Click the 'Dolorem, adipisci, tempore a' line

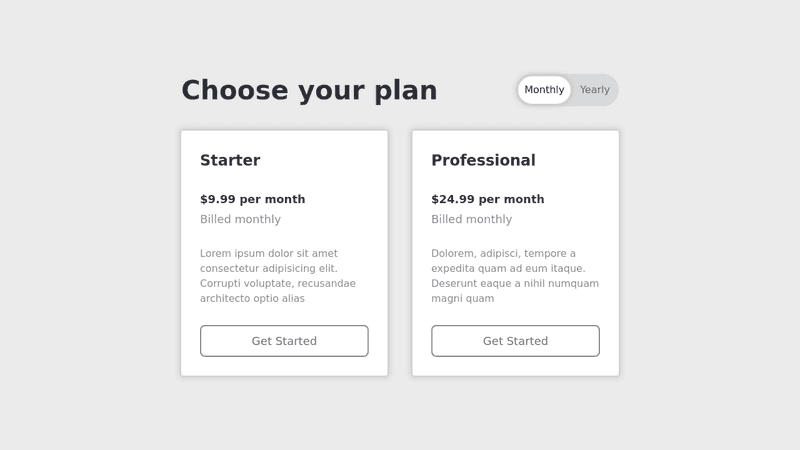503,253
